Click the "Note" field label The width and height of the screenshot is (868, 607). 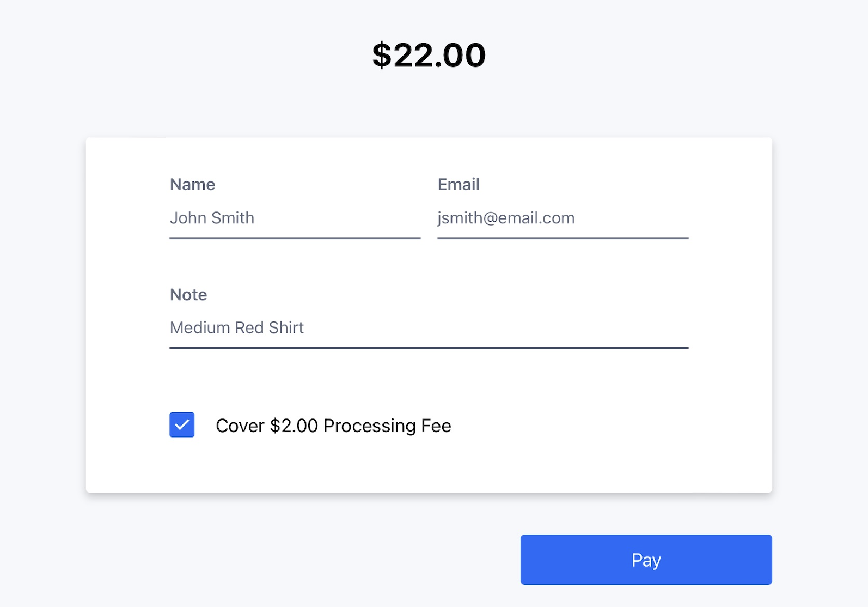[x=188, y=295]
